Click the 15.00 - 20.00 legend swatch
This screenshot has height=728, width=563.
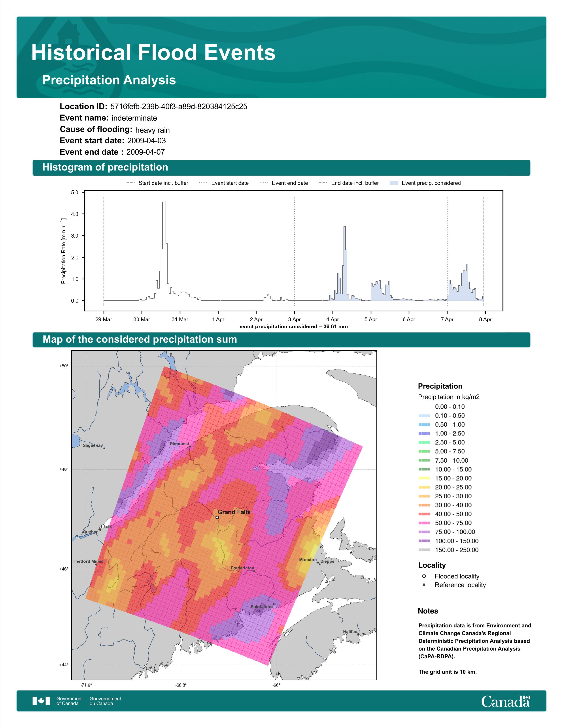(424, 478)
